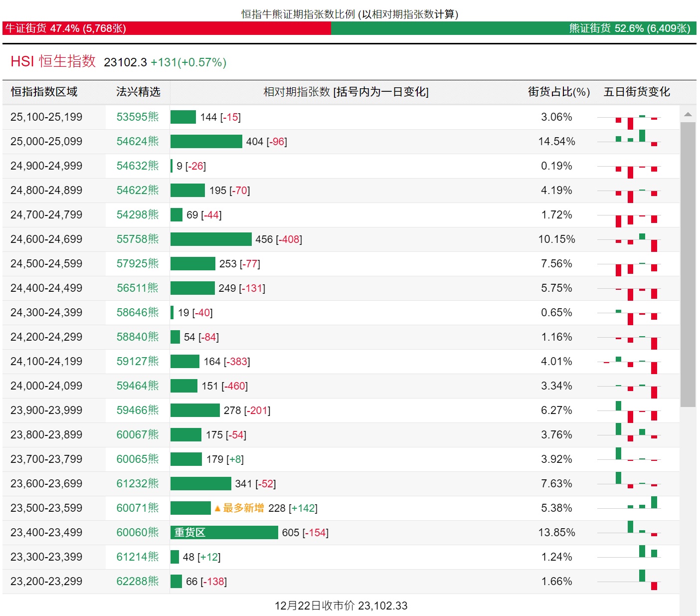Click the 12月22日收市价 23,102.33 footer
Viewport: 700px width, 616px height.
click(341, 606)
